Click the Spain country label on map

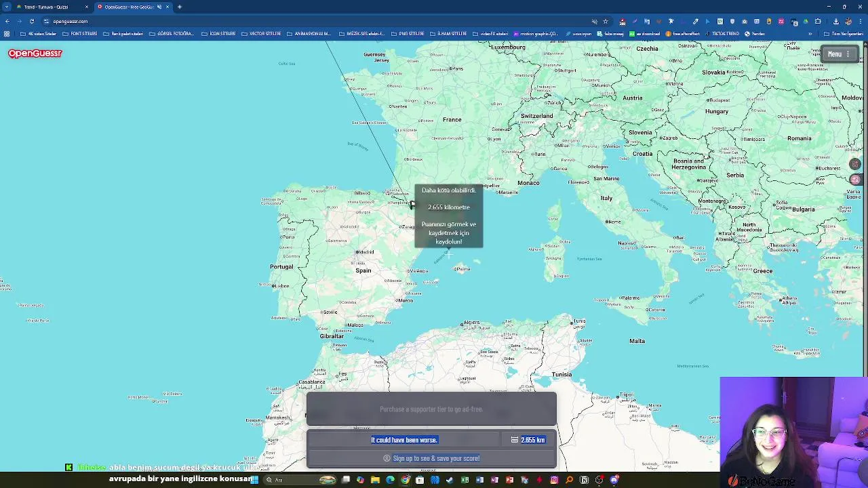363,270
